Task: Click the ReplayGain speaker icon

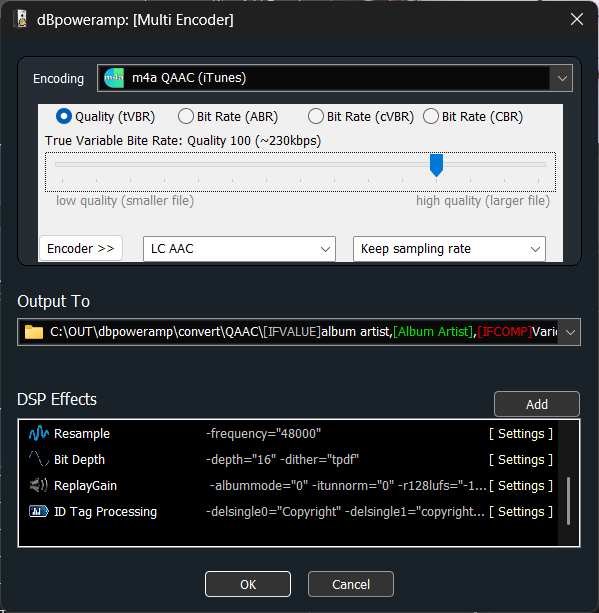Action: tap(38, 485)
